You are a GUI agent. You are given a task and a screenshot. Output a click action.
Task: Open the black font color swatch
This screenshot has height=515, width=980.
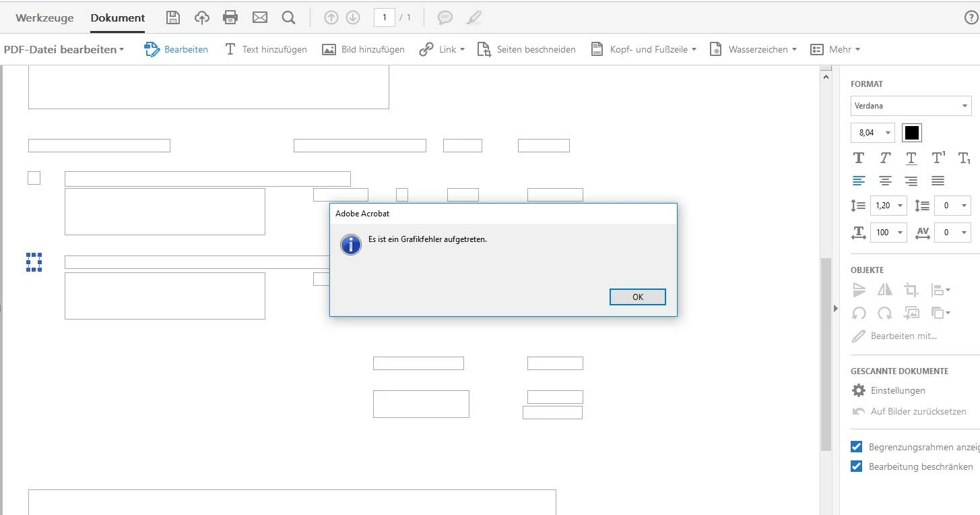911,133
